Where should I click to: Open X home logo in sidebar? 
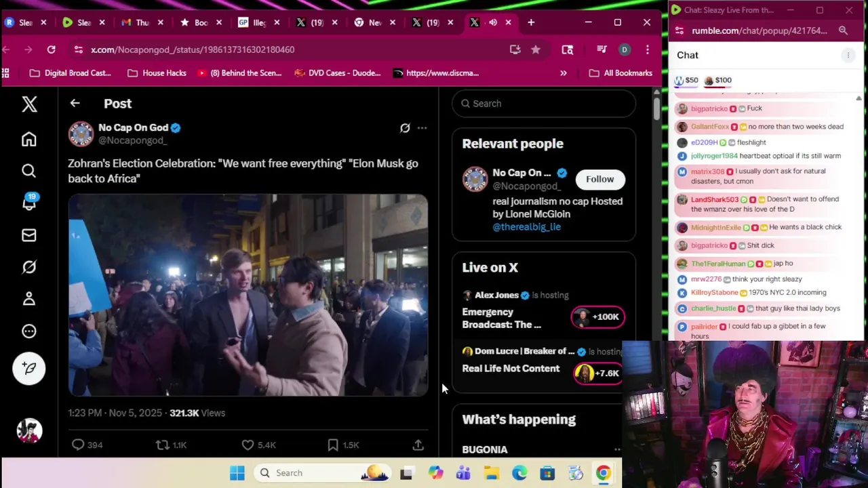pyautogui.click(x=29, y=104)
